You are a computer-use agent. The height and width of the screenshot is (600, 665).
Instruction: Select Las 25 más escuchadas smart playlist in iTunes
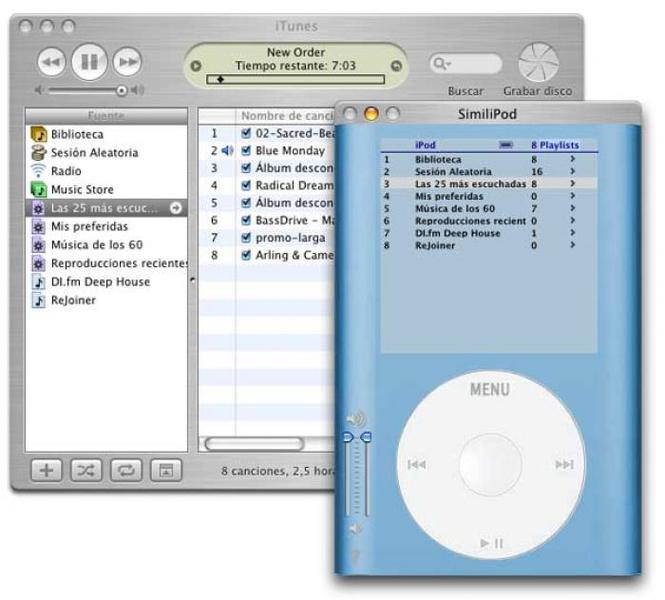(x=106, y=208)
